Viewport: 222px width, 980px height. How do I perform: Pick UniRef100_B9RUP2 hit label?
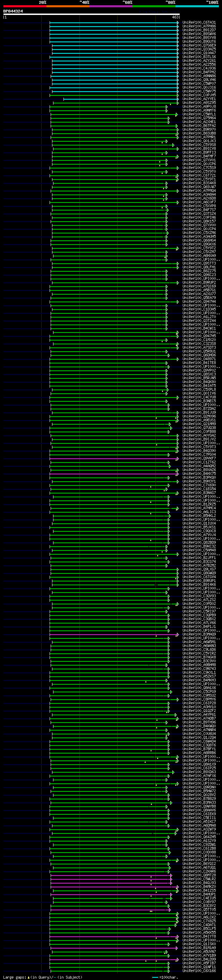pos(199,282)
